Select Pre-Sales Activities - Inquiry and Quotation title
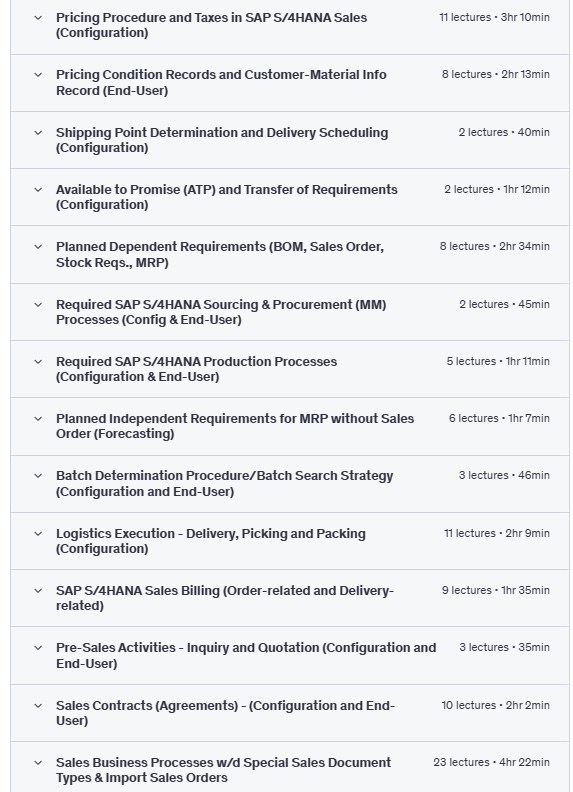Screen dimensions: 573x792 (x=246, y=655)
